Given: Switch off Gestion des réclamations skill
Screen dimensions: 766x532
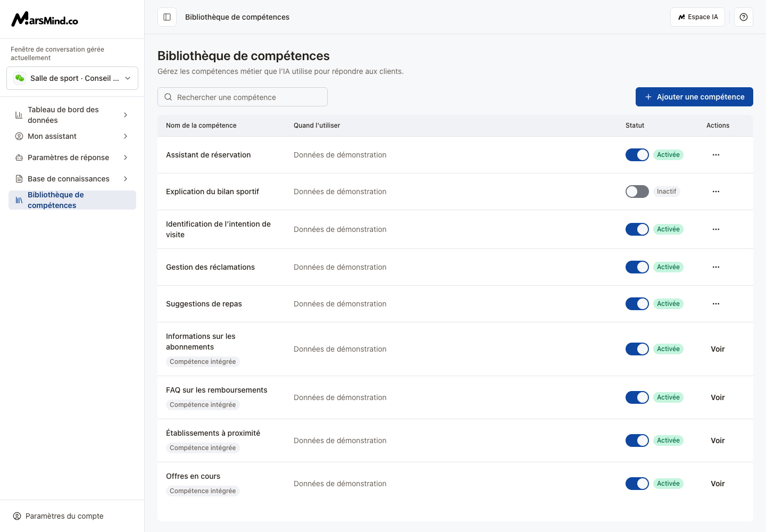Looking at the screenshot, I should (x=637, y=267).
